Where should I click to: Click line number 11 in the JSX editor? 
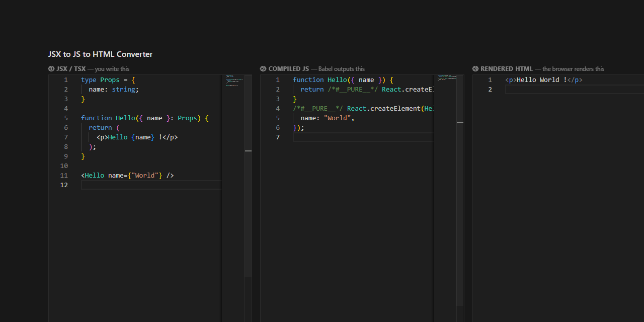(64, 175)
